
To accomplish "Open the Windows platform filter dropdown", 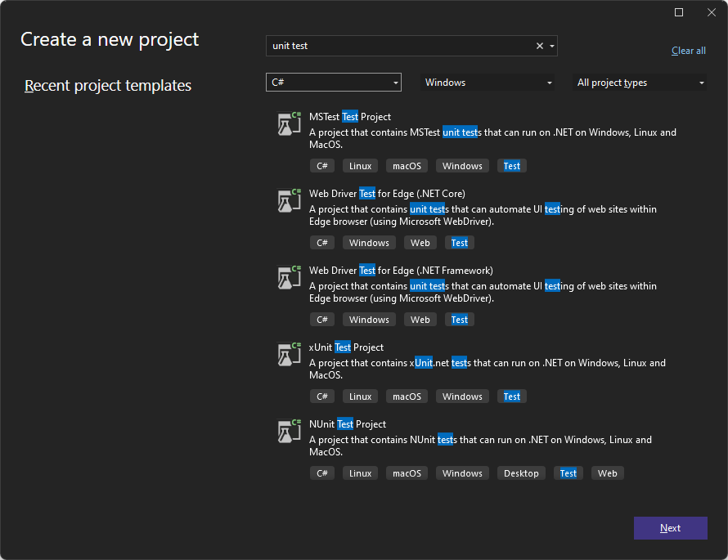I will click(488, 83).
